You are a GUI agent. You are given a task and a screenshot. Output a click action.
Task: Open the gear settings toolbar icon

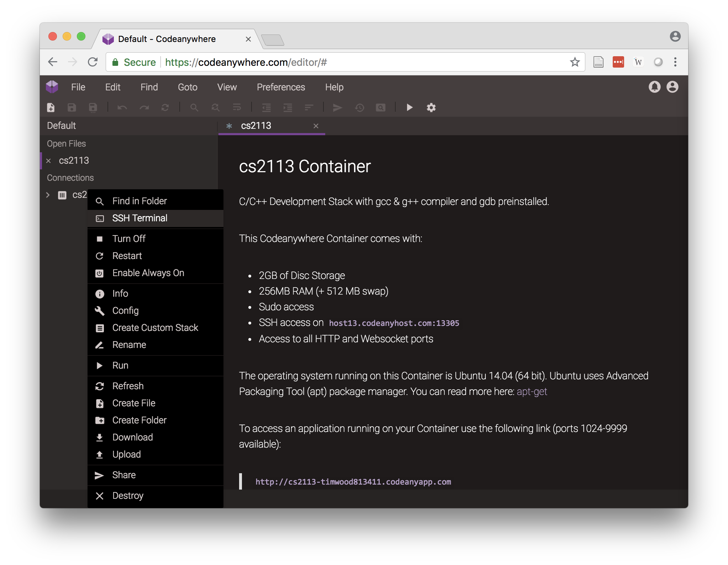431,107
